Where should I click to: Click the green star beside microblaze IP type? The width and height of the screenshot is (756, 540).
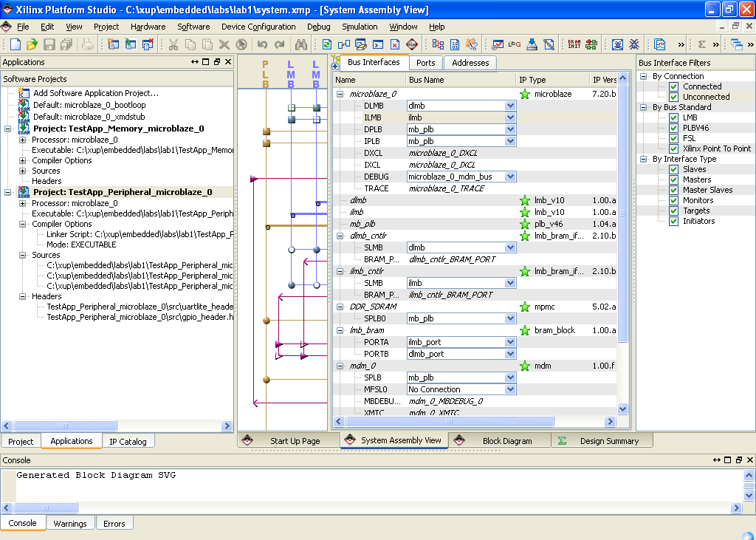click(x=525, y=94)
